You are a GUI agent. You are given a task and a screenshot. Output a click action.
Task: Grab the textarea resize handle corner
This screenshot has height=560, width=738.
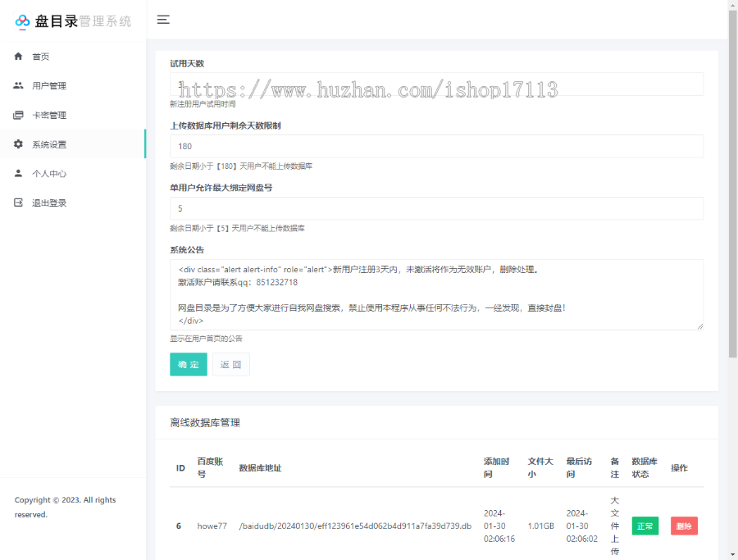coord(700,326)
